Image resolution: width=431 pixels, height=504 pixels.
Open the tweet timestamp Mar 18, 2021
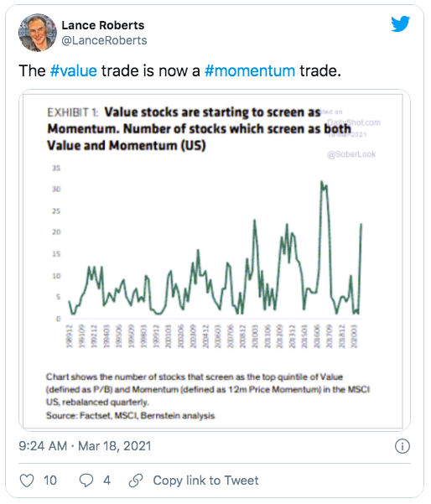pyautogui.click(x=85, y=446)
